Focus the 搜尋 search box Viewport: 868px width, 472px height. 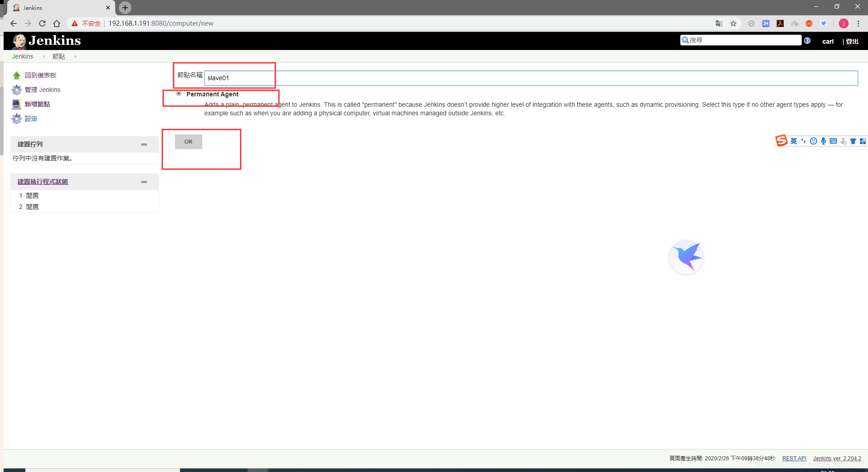[741, 40]
